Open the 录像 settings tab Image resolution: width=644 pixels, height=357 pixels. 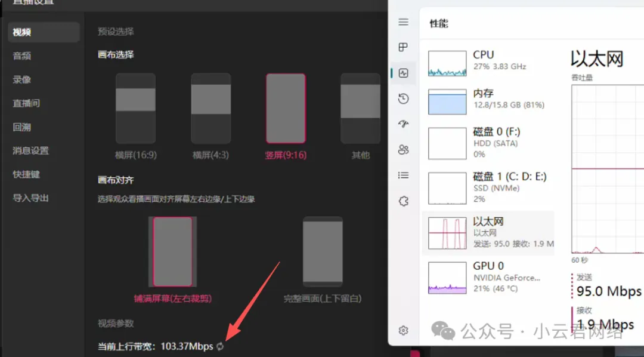[22, 79]
